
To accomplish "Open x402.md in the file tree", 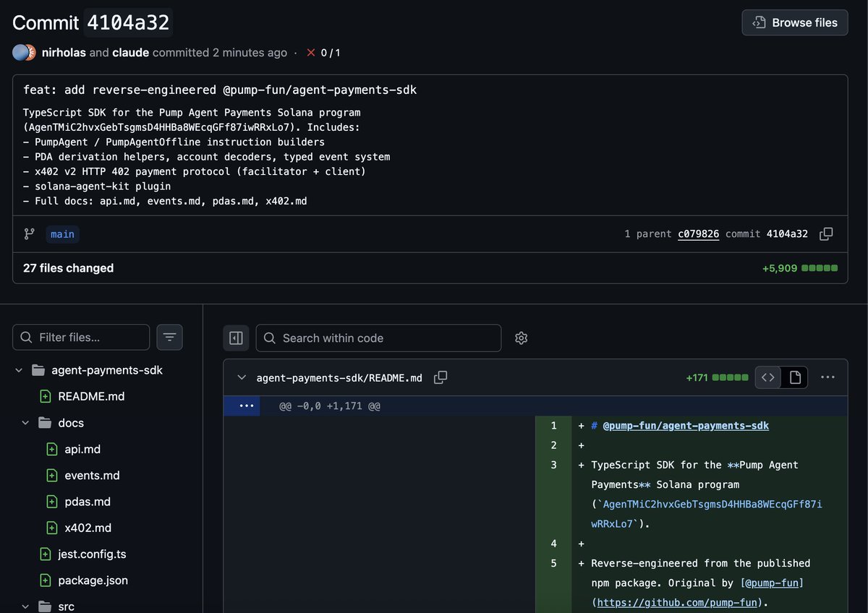I will tap(88, 528).
